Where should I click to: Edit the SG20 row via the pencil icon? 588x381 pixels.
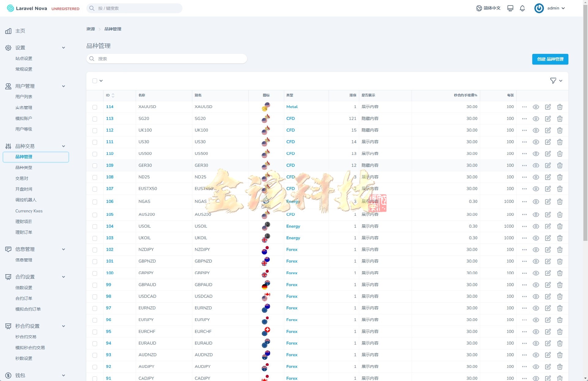click(x=548, y=118)
